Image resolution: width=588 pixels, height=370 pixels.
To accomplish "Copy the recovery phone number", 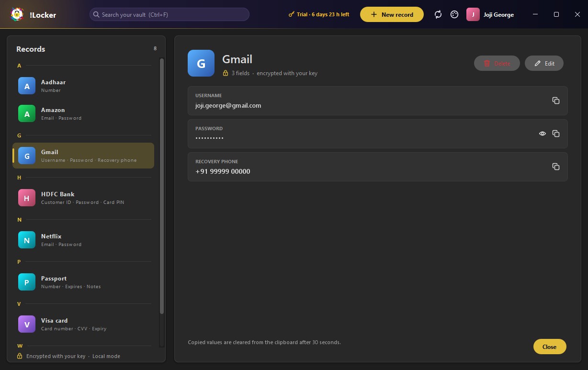I will pos(556,167).
